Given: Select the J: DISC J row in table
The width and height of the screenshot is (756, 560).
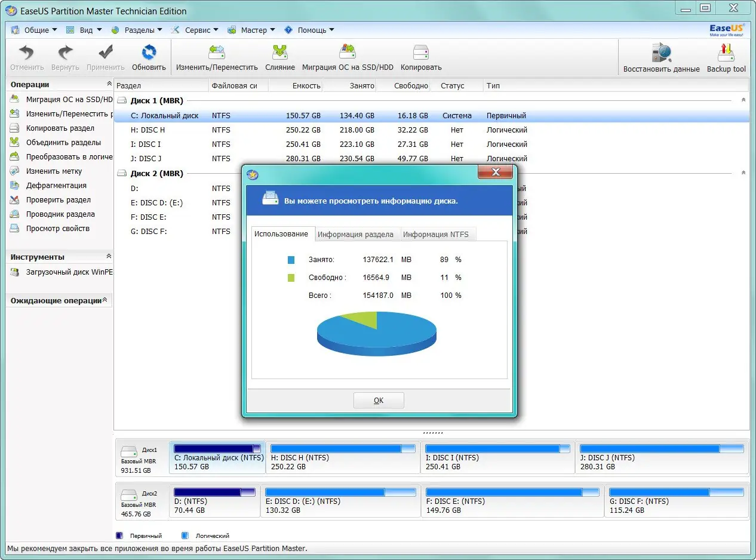Looking at the screenshot, I should 432,159.
